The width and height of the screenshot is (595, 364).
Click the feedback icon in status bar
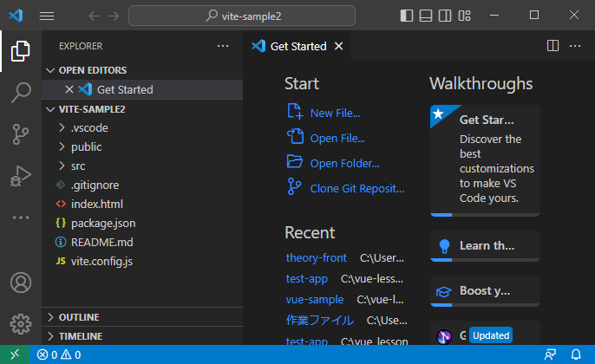(x=550, y=354)
